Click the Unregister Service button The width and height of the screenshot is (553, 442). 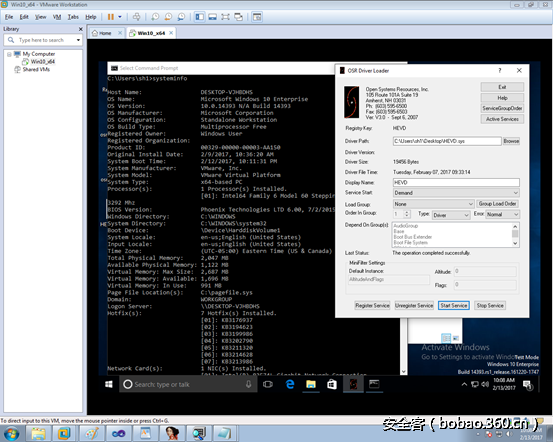click(414, 305)
